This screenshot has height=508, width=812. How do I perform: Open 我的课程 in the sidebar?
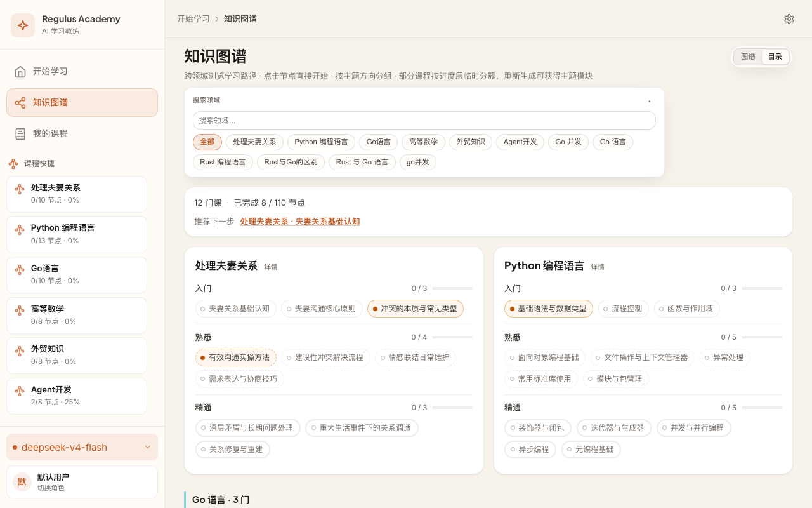click(x=82, y=133)
